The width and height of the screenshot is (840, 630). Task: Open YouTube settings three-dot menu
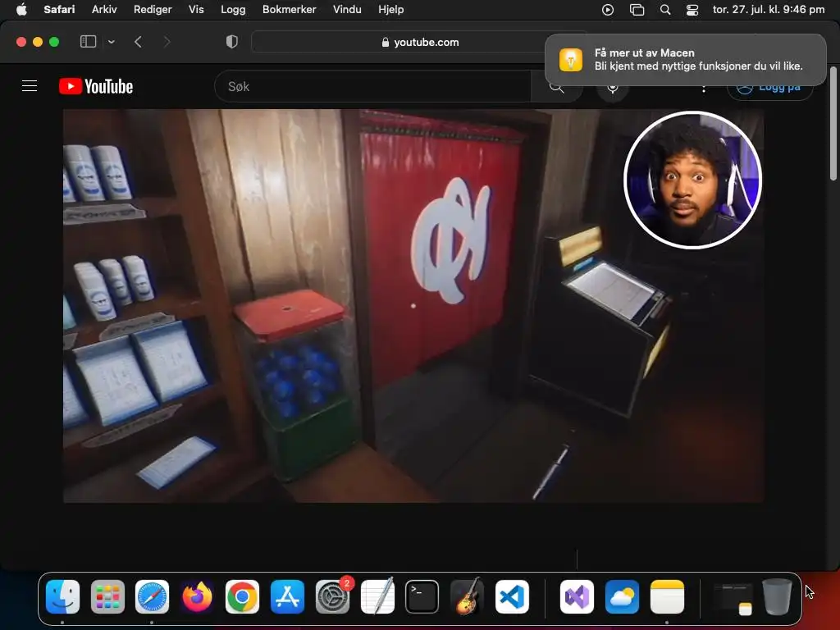click(703, 89)
